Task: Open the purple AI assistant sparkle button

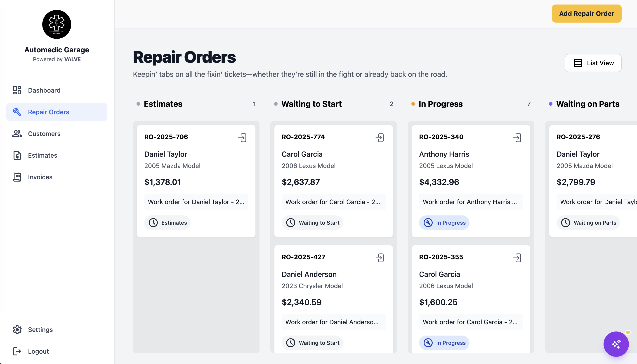Action: tap(616, 344)
